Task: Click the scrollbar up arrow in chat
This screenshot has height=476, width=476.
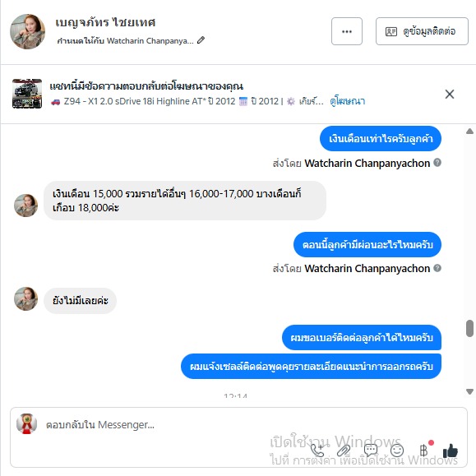Action: pos(469,132)
